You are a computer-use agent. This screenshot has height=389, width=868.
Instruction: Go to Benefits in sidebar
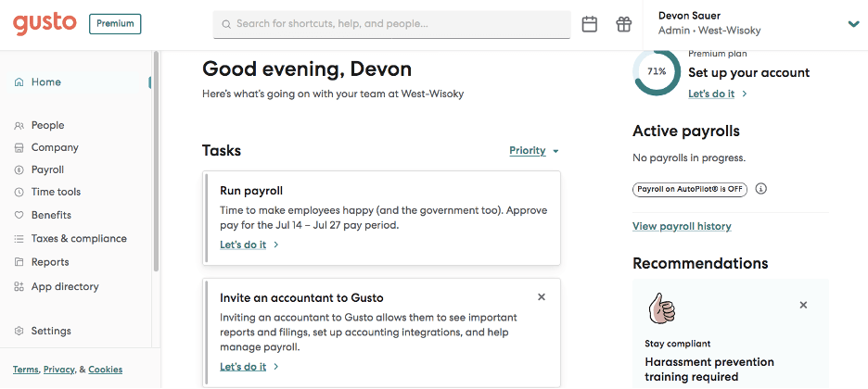[x=51, y=215]
